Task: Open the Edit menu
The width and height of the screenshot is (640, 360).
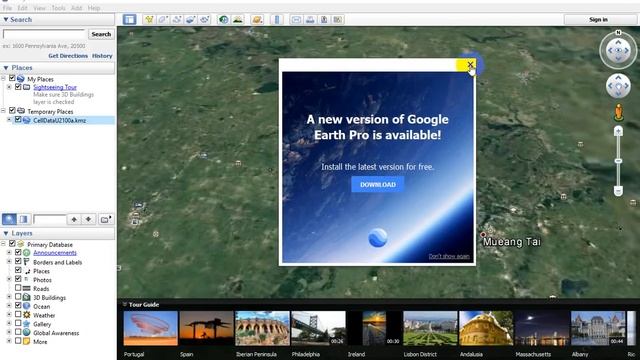Action: tap(22, 8)
